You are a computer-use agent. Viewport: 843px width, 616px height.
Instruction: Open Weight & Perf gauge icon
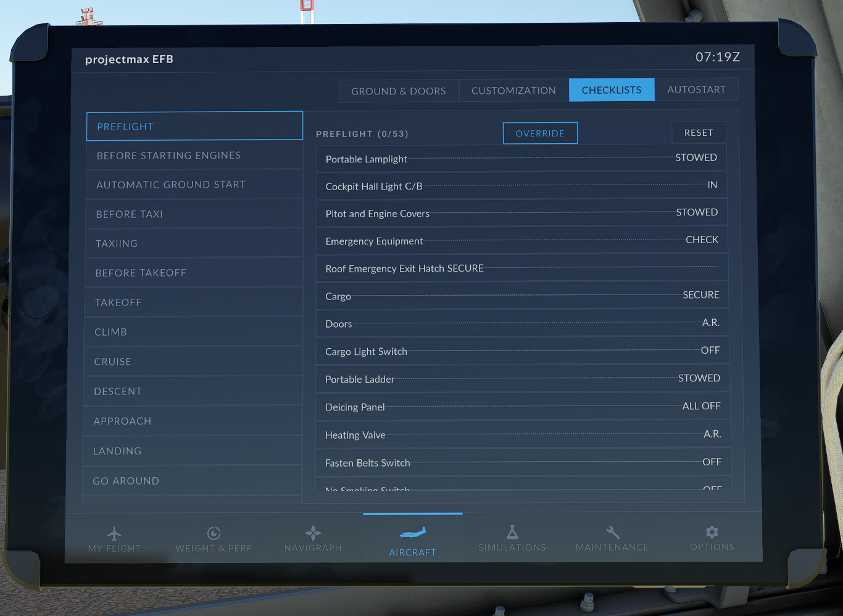click(x=214, y=533)
